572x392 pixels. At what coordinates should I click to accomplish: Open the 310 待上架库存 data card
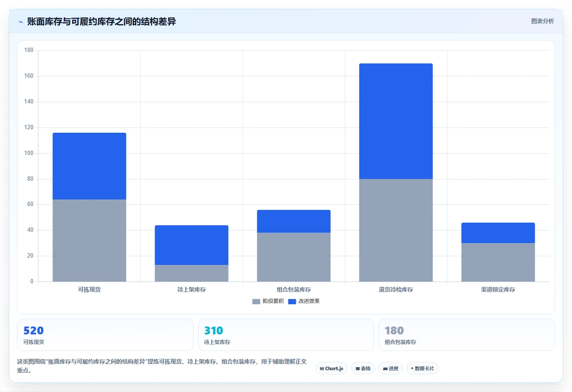[x=286, y=335]
